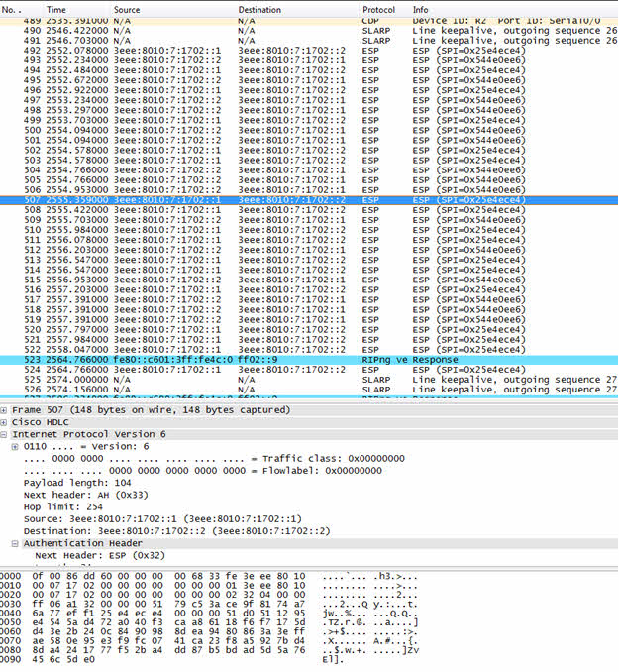This screenshot has height=672, width=619.
Task: Click the Flowlabel field line
Action: point(203,471)
